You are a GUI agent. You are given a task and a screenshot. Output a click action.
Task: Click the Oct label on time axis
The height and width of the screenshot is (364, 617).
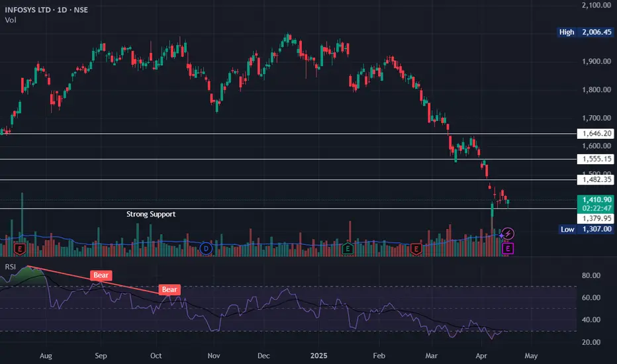(x=156, y=356)
